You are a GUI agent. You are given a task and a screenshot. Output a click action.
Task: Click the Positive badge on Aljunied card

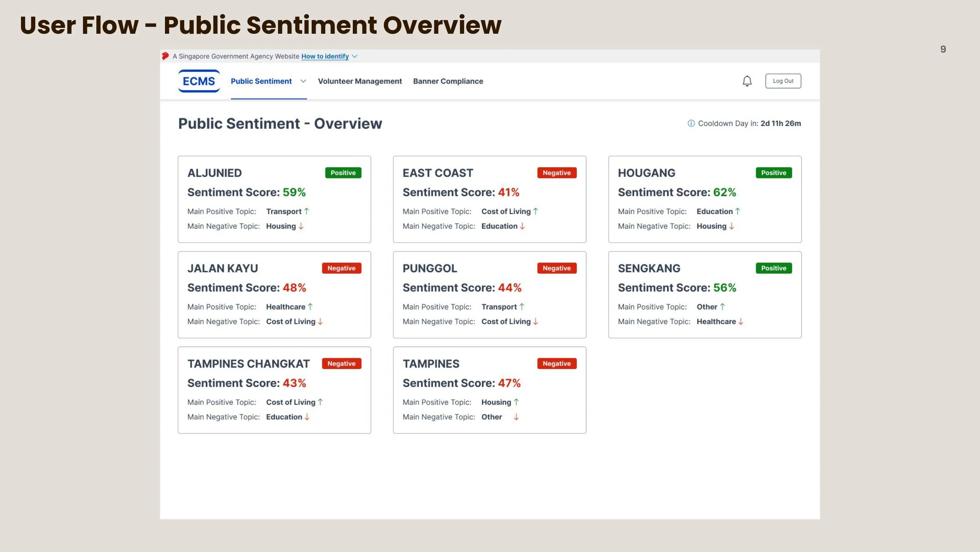click(343, 173)
